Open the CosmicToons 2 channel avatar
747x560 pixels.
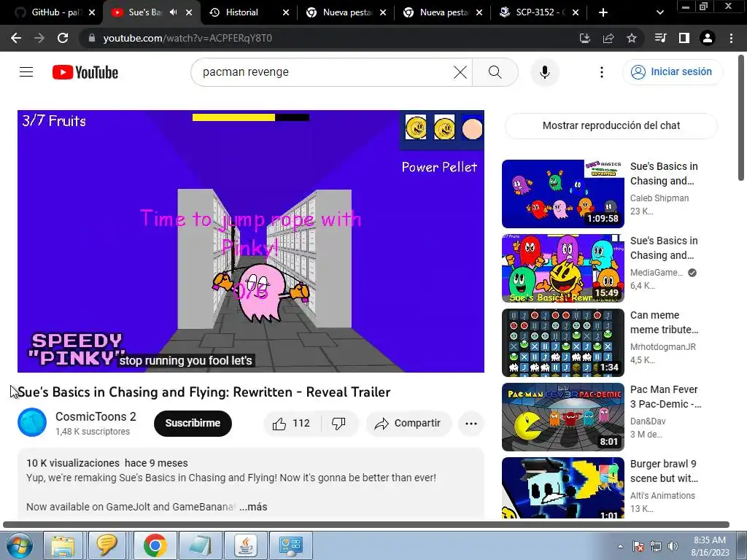32,422
